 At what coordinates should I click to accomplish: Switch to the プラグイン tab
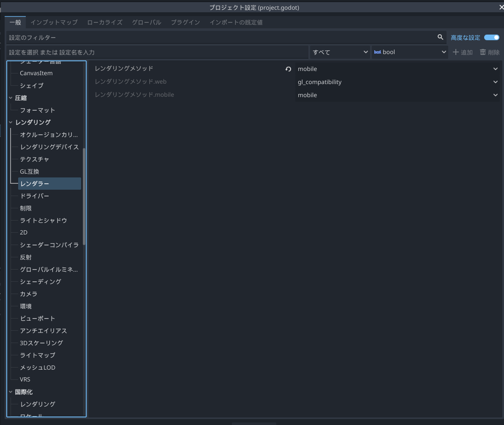click(185, 22)
